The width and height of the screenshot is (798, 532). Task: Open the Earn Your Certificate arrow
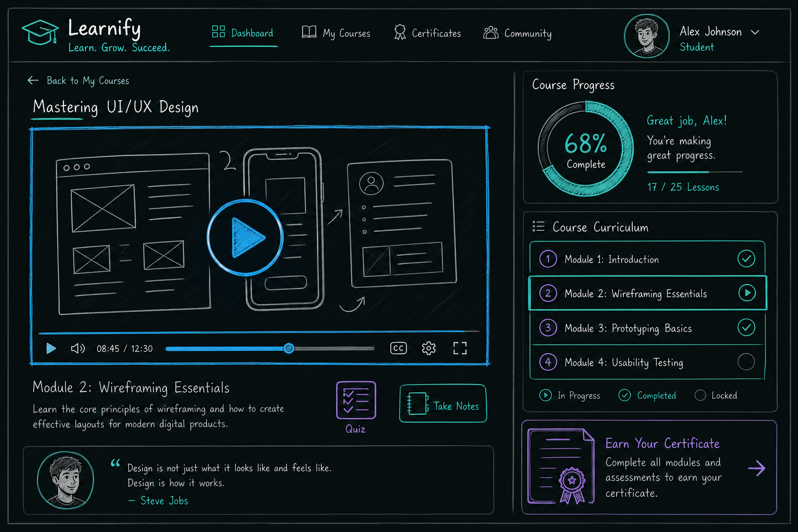(x=757, y=468)
